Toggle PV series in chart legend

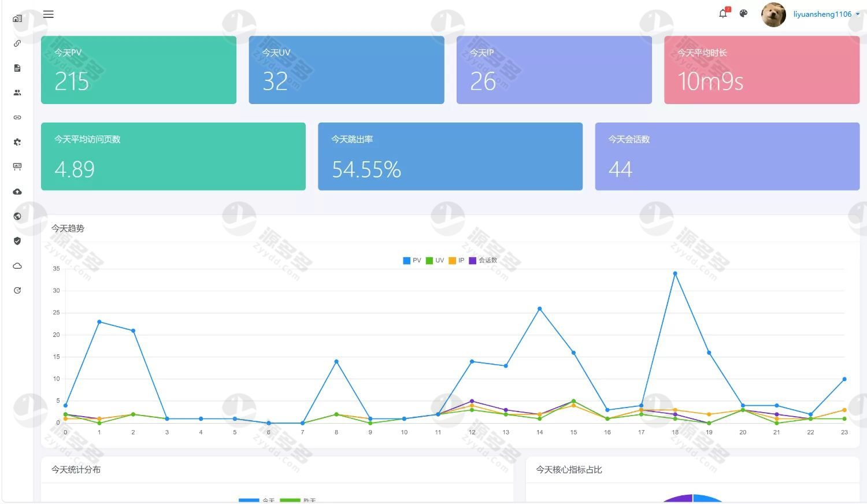[412, 261]
